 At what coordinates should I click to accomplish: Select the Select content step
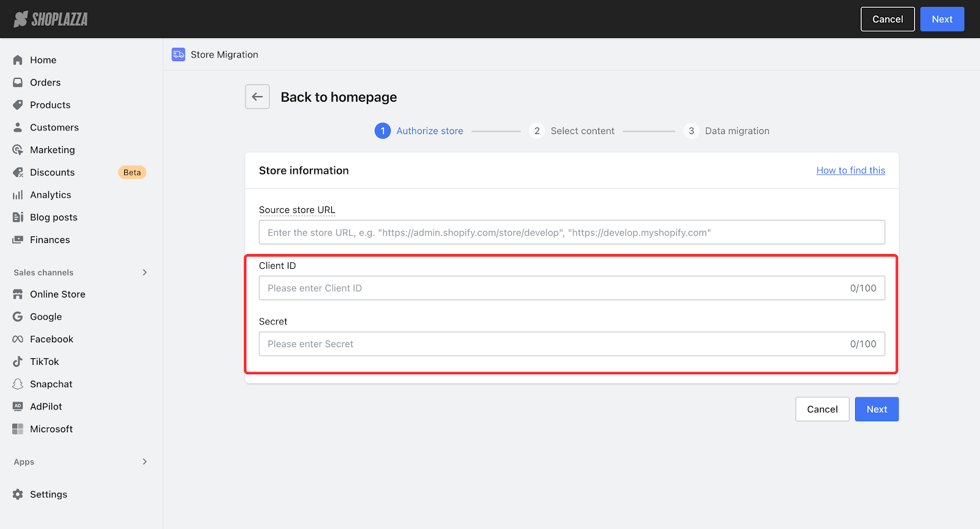point(582,131)
